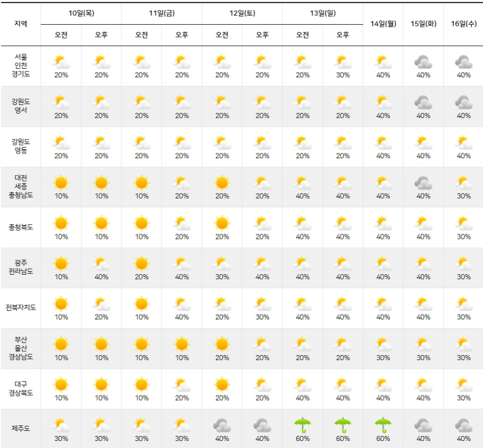
Task: Click 광주 전라남도 sunny icon for the 11th morning
Action: 141,263
